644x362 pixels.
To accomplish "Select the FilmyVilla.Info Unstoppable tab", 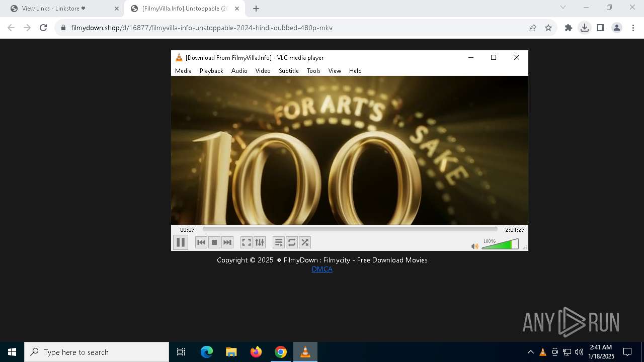I will point(184,9).
